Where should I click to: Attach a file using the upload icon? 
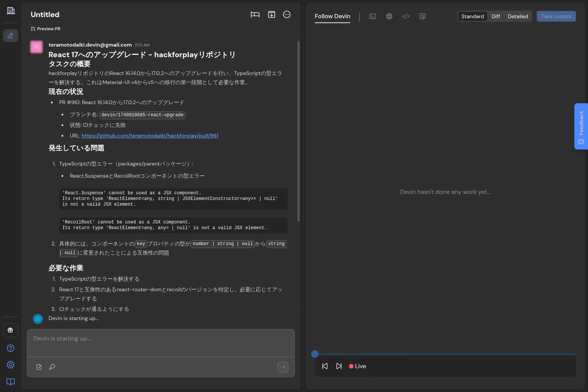pos(39,367)
